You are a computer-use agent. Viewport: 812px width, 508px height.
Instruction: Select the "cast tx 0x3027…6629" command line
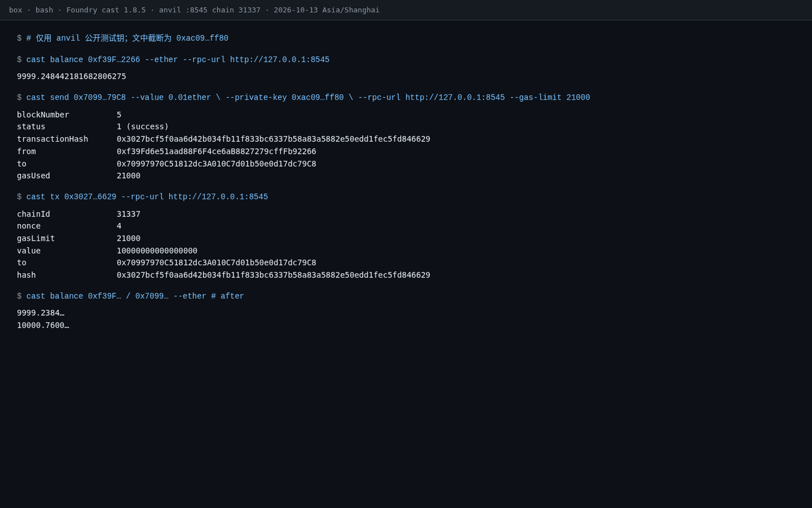(147, 197)
